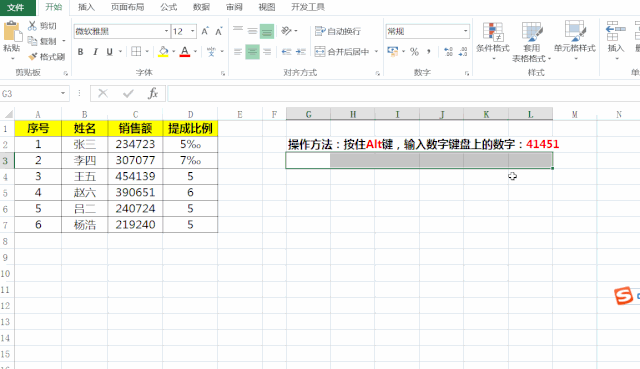The width and height of the screenshot is (640, 369).
Task: Click the text orientation icon
Action: click(286, 31)
